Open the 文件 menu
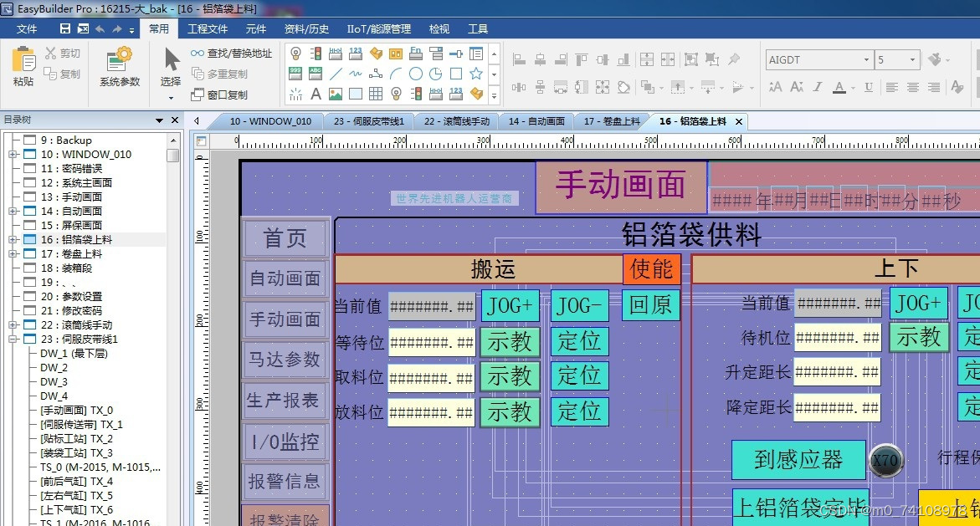 [26, 28]
